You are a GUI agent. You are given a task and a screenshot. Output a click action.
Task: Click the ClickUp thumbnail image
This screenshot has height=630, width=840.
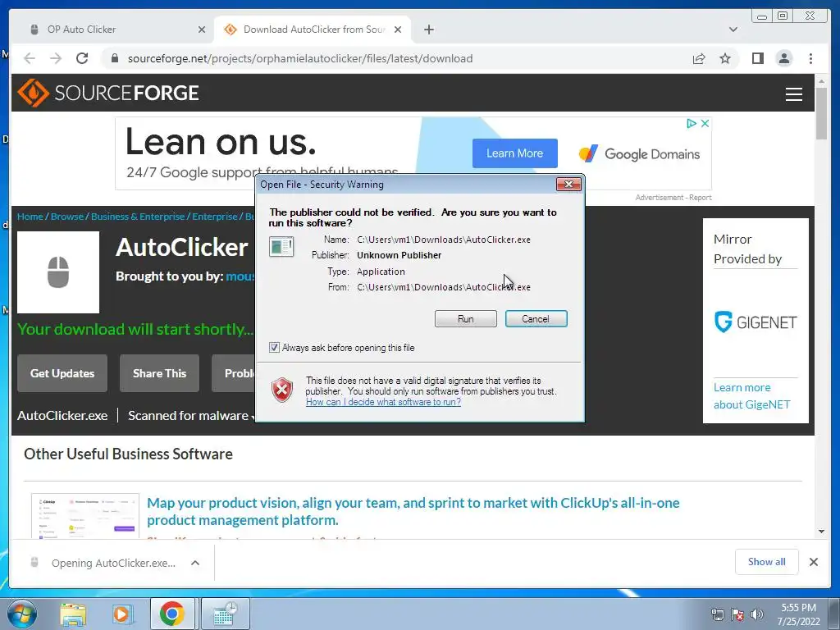tap(85, 516)
